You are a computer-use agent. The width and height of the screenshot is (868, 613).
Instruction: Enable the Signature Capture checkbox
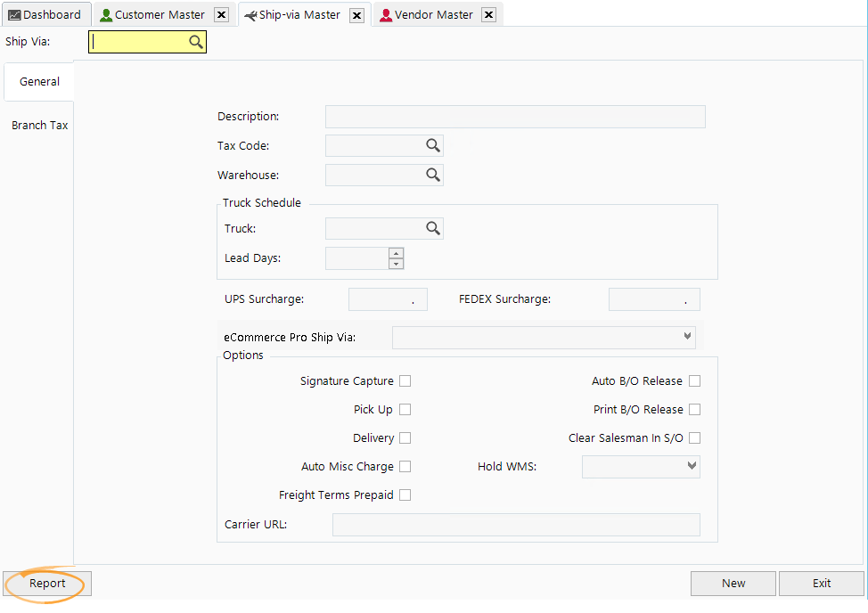pos(405,380)
